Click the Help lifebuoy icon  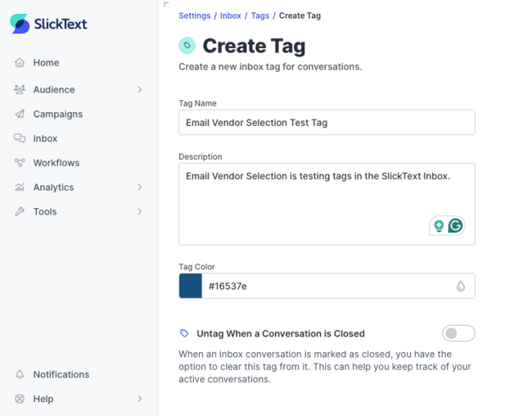[x=20, y=399]
